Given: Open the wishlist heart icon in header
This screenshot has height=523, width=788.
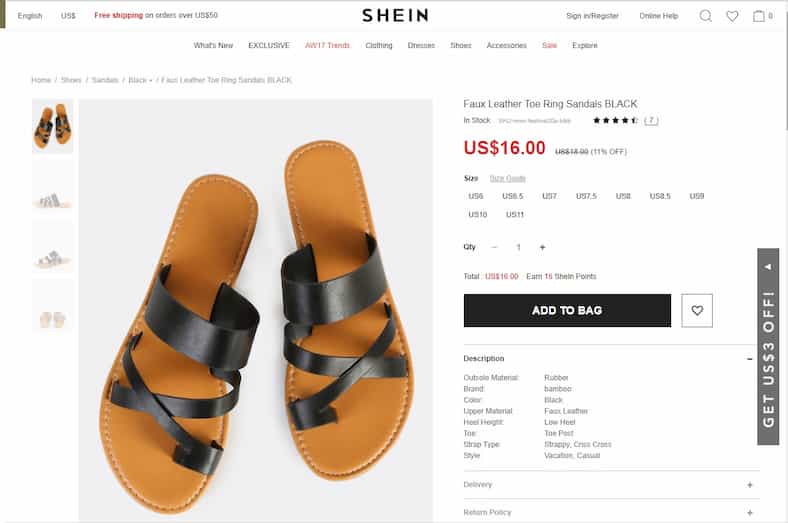Looking at the screenshot, I should 732,16.
